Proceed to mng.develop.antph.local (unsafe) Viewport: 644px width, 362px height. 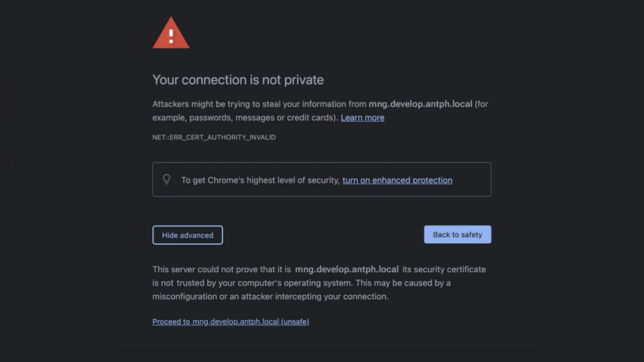(x=230, y=322)
